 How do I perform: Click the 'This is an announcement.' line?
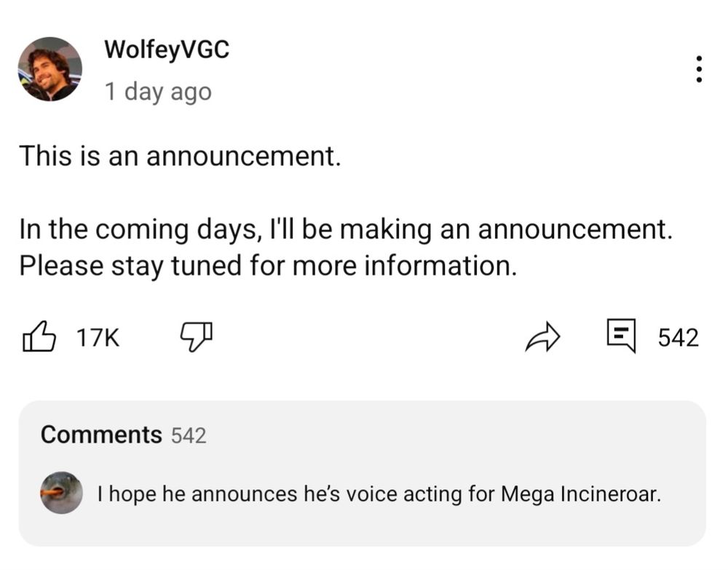(180, 155)
